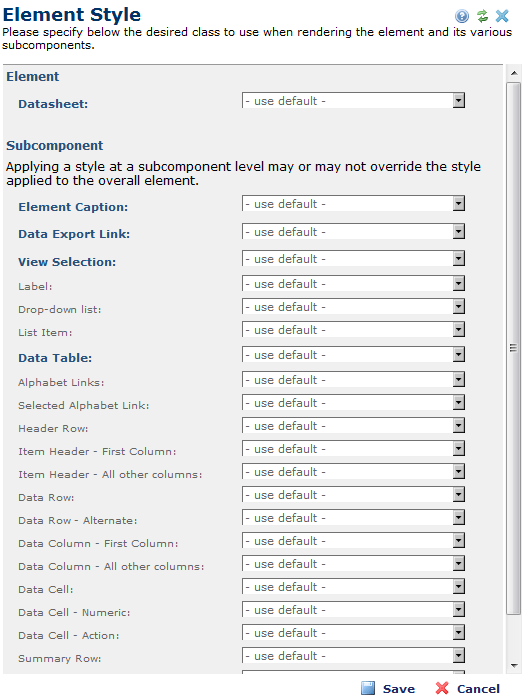This screenshot has width=529, height=700.
Task: Expand the Element Caption dropdown
Action: (354, 204)
